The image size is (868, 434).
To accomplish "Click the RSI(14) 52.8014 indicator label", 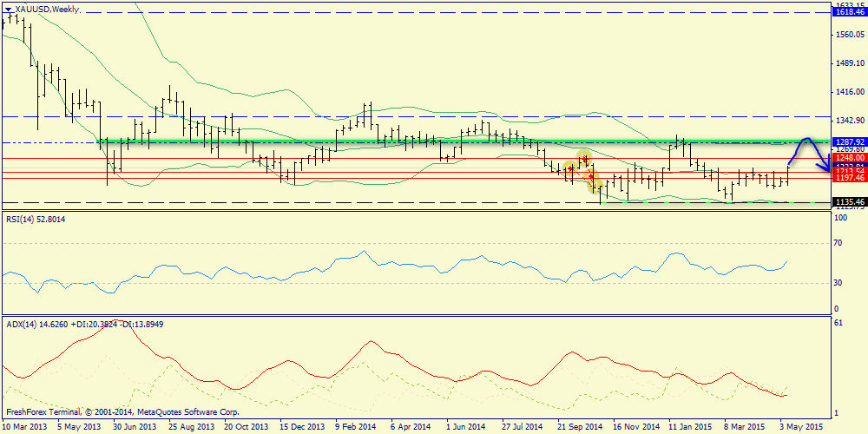I will [35, 220].
